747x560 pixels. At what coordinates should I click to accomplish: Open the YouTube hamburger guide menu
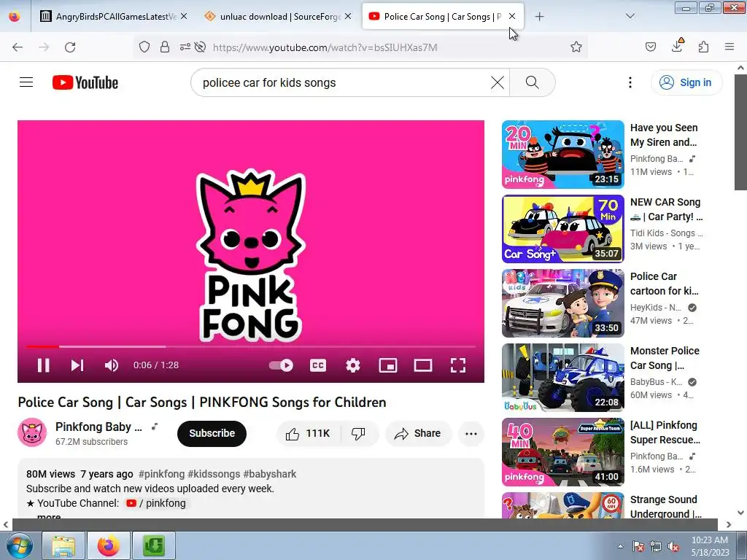click(x=26, y=82)
